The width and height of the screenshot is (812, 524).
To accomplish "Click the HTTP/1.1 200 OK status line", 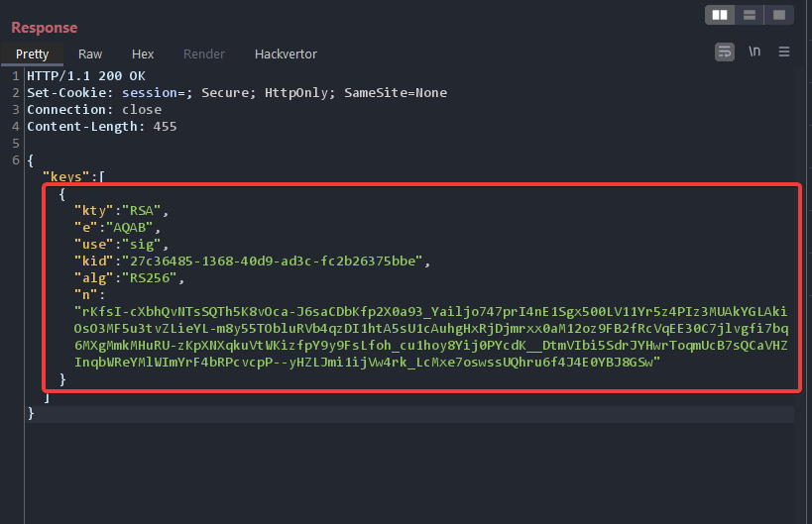I will [86, 76].
